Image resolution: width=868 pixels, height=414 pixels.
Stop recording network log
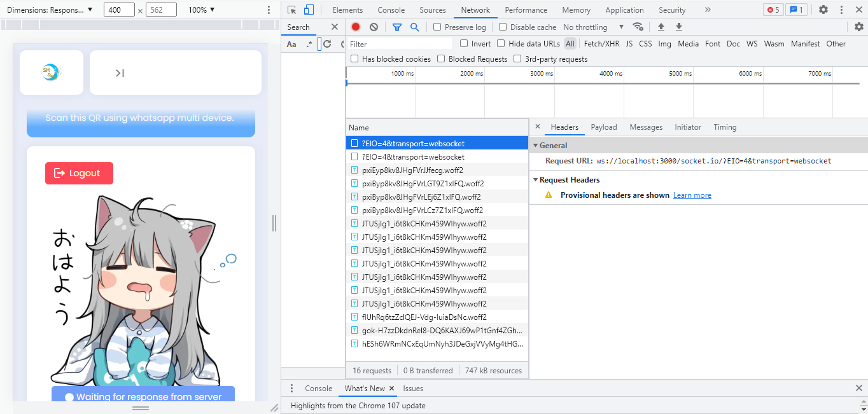[x=356, y=27]
